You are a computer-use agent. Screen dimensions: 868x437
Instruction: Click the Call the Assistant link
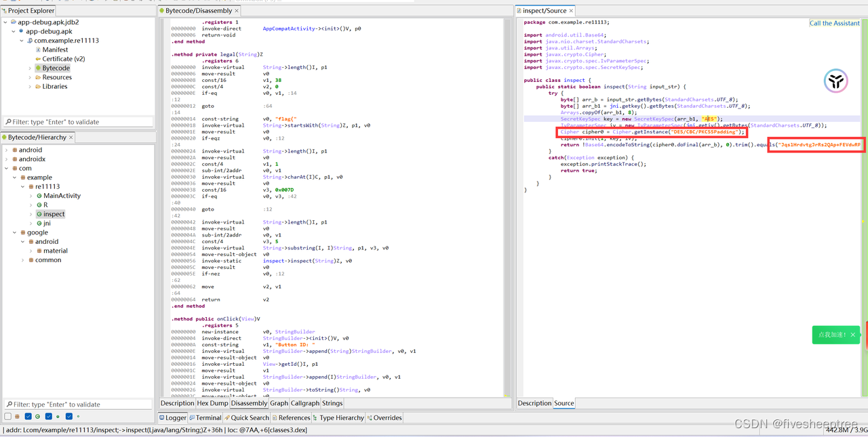pyautogui.click(x=834, y=22)
